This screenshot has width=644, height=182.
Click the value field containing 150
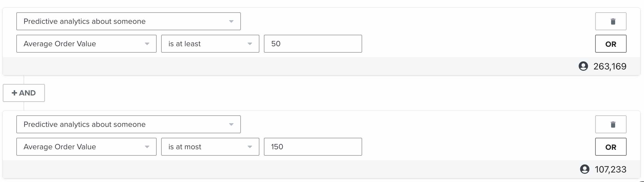313,147
